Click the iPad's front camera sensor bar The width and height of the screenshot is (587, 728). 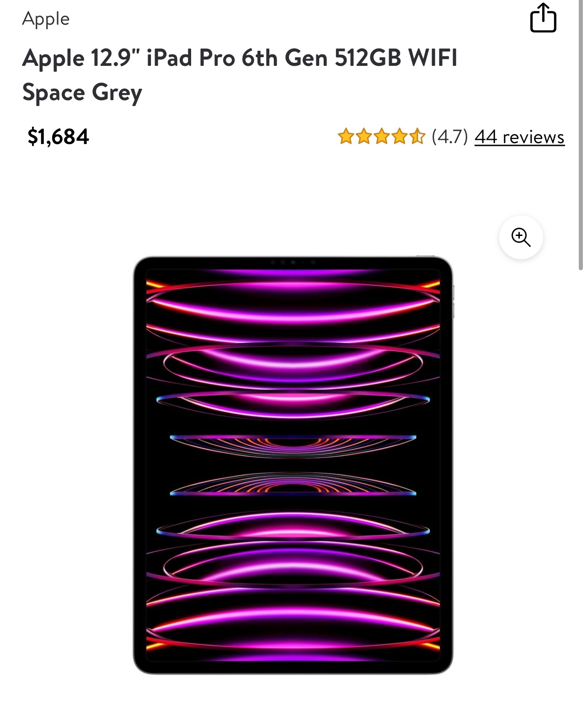coord(293,262)
